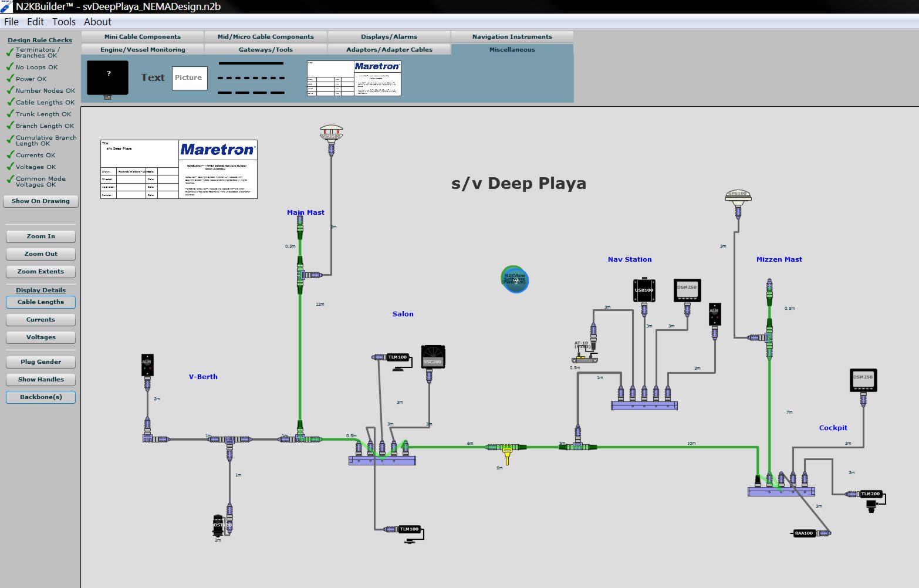Switch to Mini Cable Components tab
The image size is (919, 588).
point(143,36)
